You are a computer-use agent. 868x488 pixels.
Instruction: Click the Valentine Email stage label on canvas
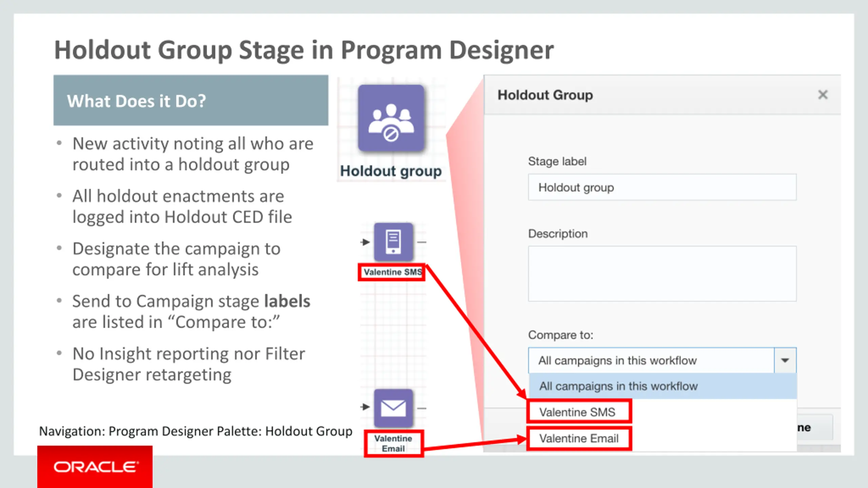tap(394, 443)
